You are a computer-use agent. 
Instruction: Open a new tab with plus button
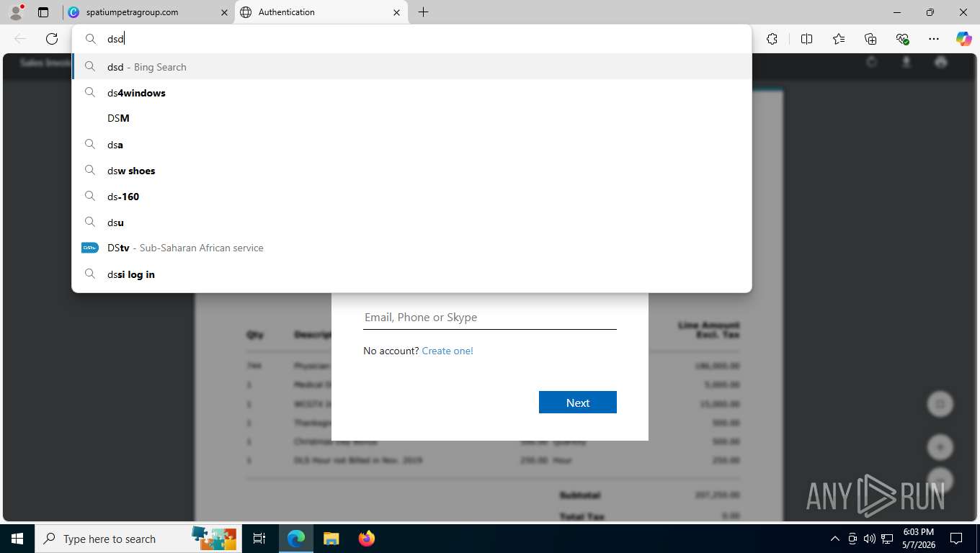click(423, 12)
